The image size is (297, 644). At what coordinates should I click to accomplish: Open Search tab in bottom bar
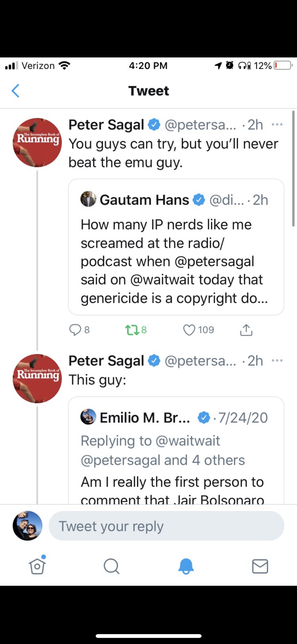[111, 566]
